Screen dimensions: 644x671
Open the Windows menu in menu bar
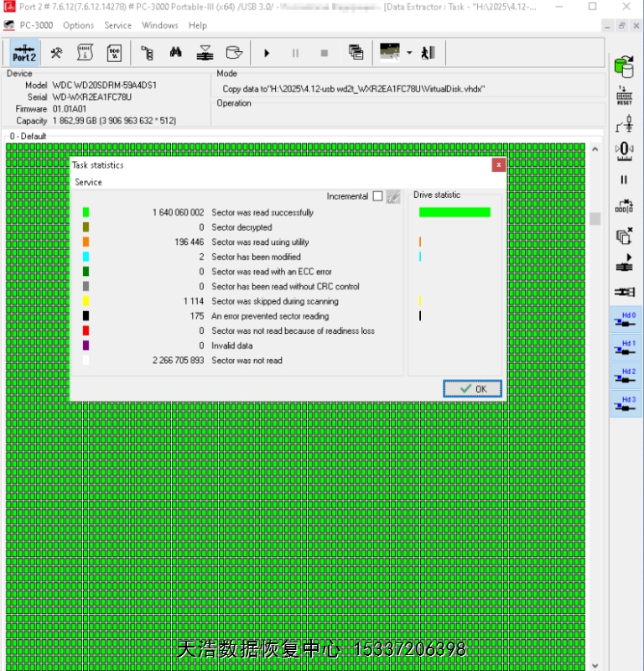(x=159, y=25)
